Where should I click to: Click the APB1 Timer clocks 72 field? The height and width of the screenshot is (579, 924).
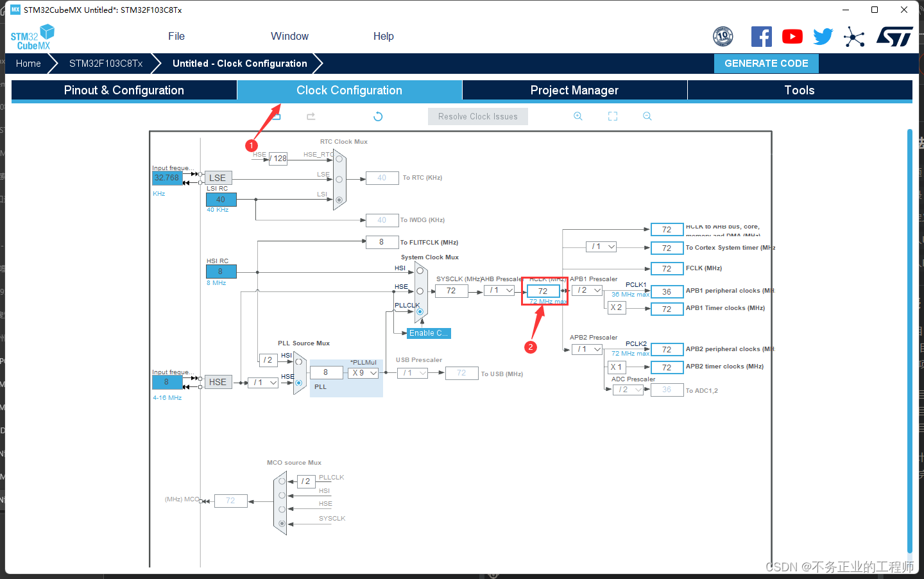point(667,309)
